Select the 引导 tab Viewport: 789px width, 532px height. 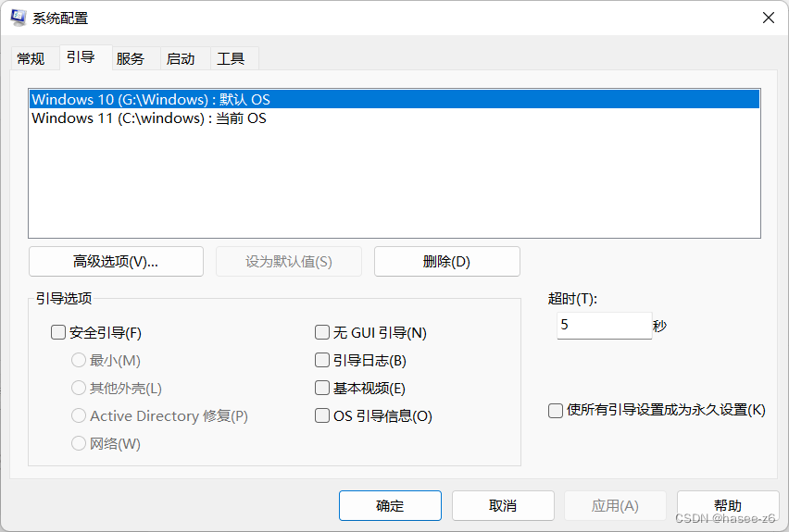[x=81, y=57]
